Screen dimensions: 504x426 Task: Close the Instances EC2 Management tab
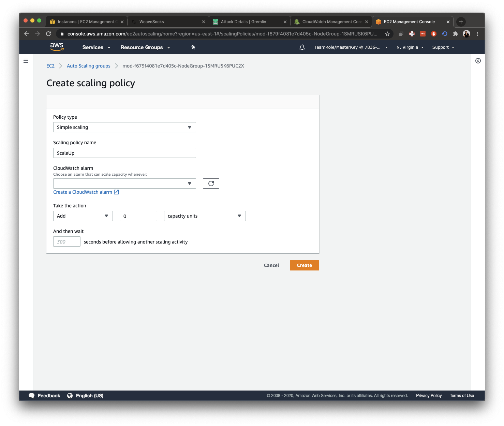coord(122,22)
